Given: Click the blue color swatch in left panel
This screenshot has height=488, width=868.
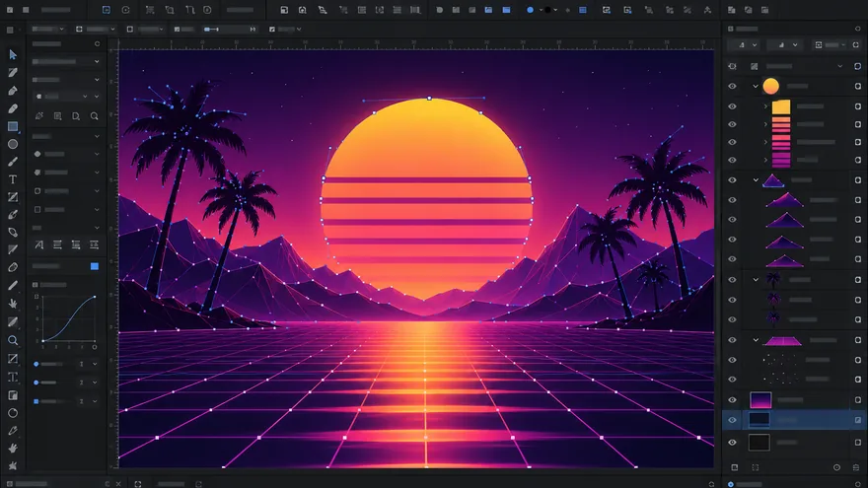Looking at the screenshot, I should pyautogui.click(x=95, y=266).
